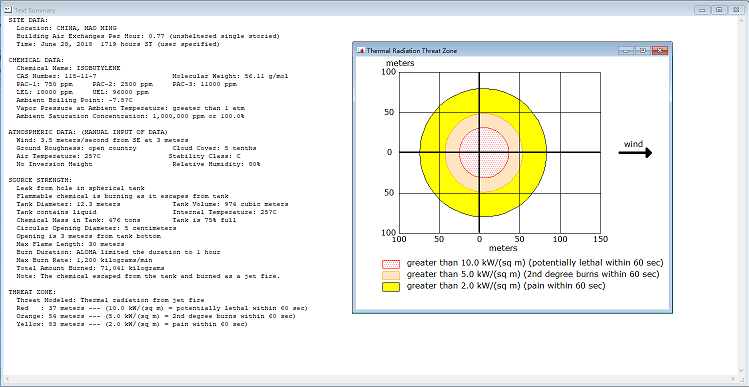Viewport: 749px width, 387px height.
Task: Click the 'UEL: 96000 ppm' value
Action: [120, 92]
